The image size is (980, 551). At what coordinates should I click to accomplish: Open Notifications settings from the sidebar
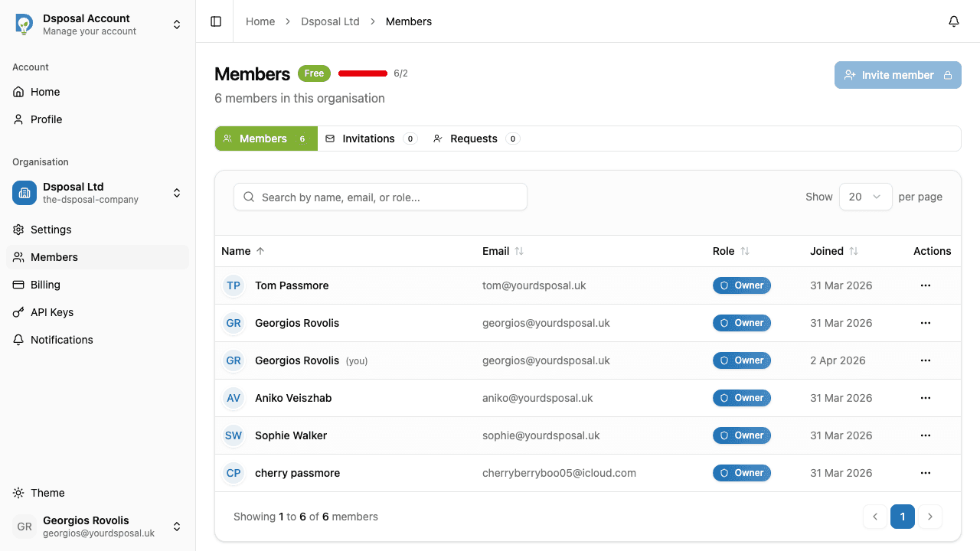coord(61,339)
